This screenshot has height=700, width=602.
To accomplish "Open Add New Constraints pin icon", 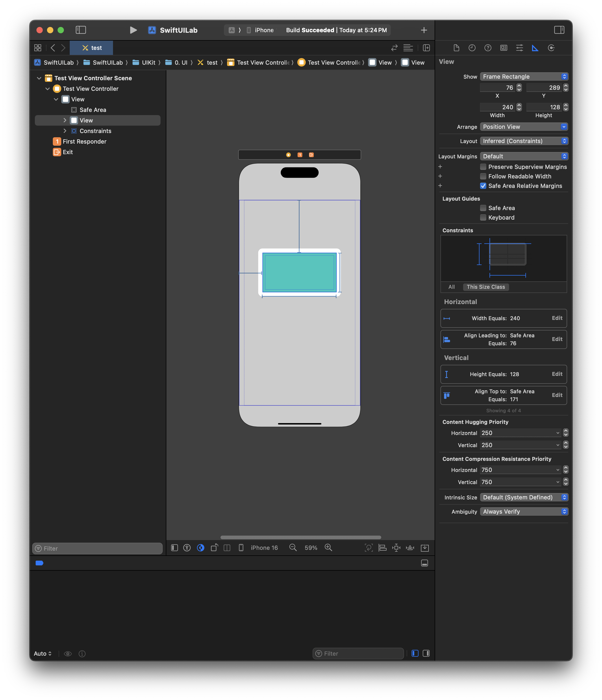I will pyautogui.click(x=396, y=548).
